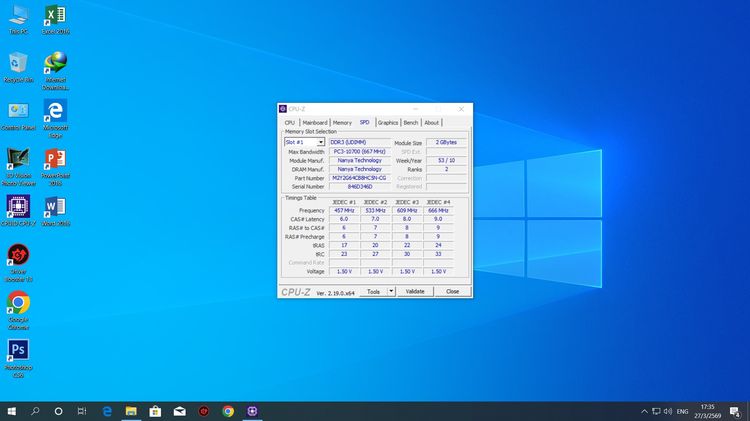Open the Graphics tab
This screenshot has height=421, width=750.
387,122
